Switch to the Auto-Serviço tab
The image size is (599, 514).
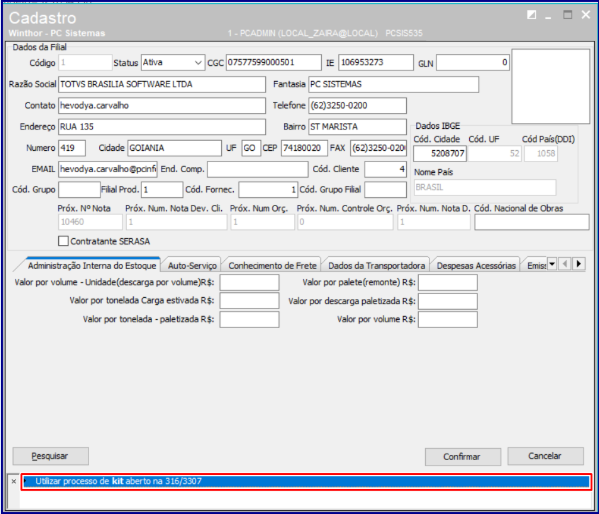click(192, 265)
